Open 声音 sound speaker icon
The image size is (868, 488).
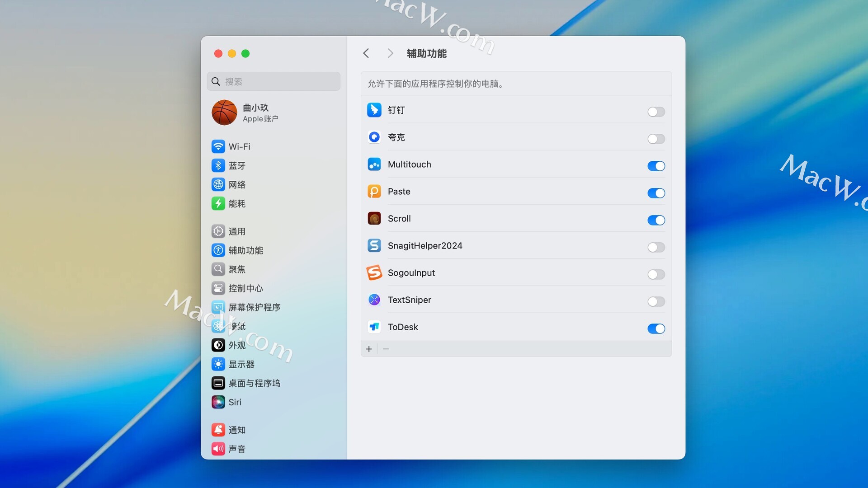[x=218, y=449]
